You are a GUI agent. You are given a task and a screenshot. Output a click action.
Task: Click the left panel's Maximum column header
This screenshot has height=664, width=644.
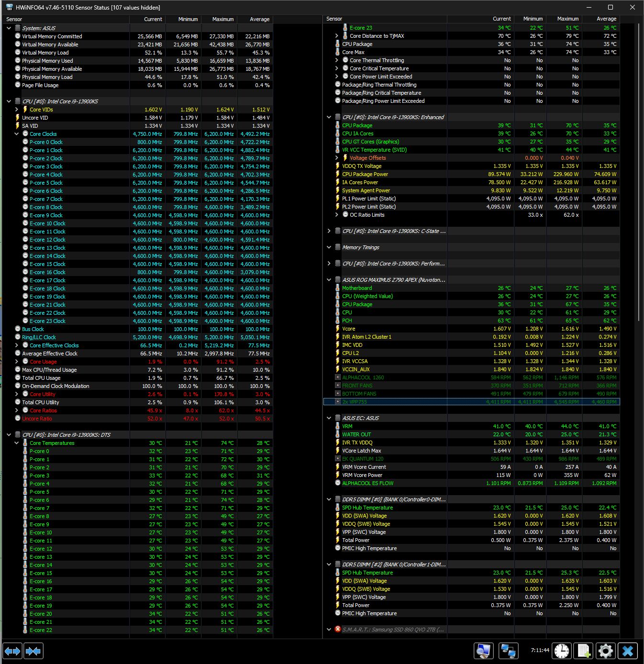(x=219, y=19)
